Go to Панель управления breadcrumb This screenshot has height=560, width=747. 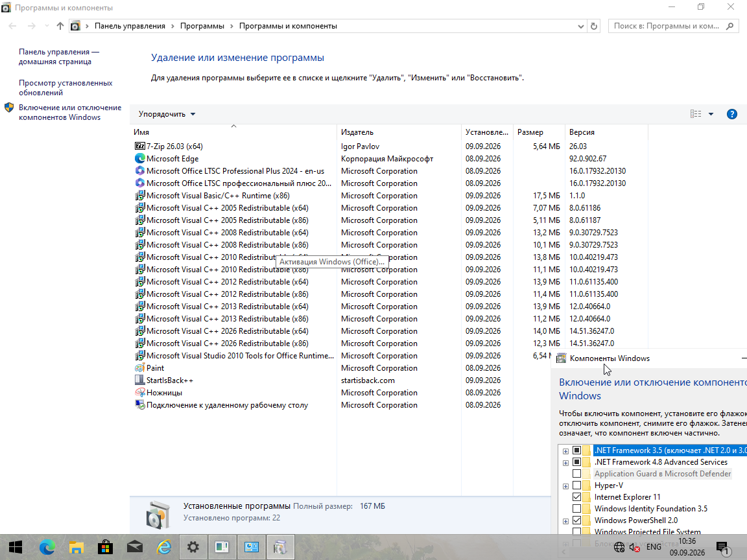130,26
